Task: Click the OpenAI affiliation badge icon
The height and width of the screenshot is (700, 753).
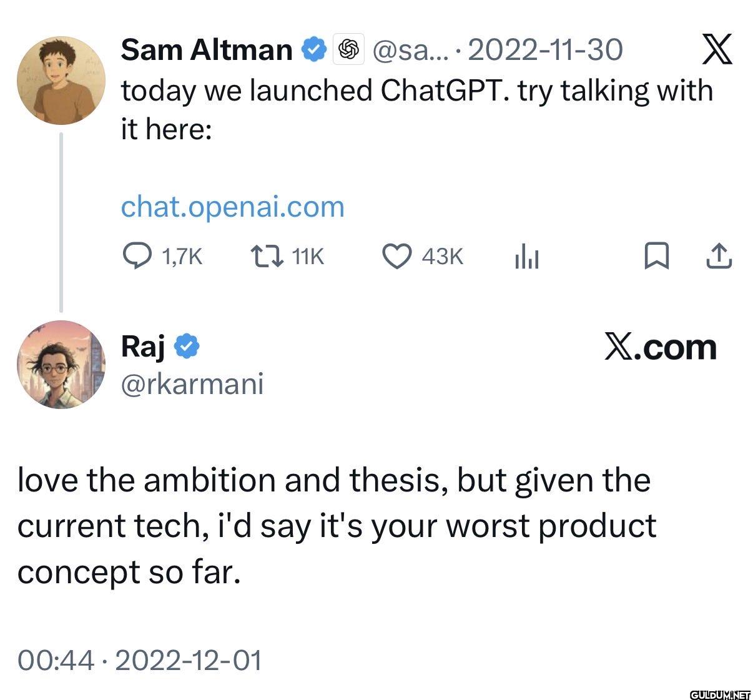Action: pos(349,49)
